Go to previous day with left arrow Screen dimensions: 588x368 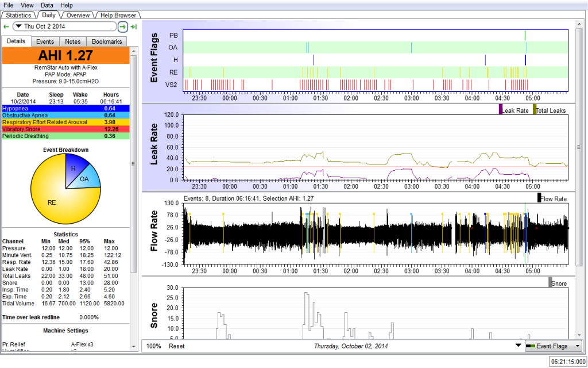tap(6, 26)
